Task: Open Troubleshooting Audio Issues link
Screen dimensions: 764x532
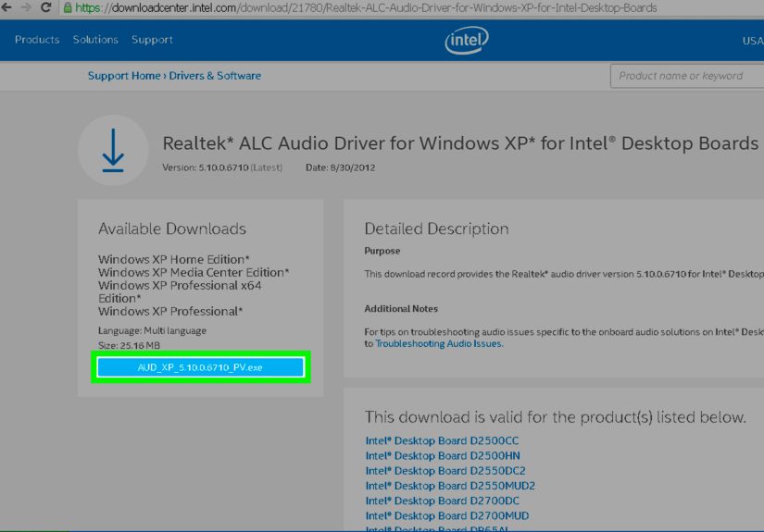Action: [x=439, y=343]
